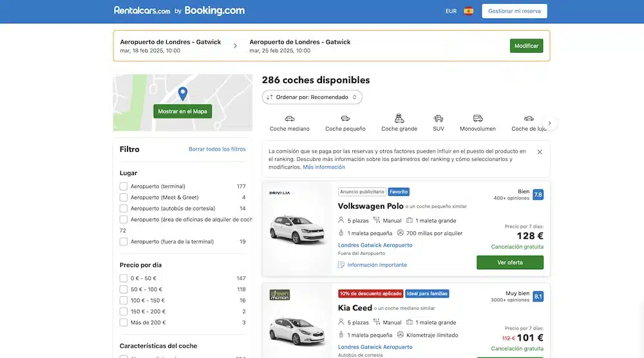Click the gearbox icon in Kia Ceed card

(377, 322)
